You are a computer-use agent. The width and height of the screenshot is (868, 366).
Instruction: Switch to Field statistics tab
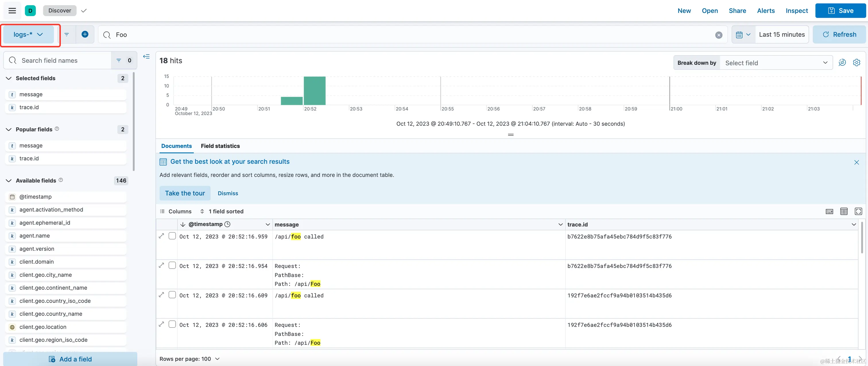[220, 146]
